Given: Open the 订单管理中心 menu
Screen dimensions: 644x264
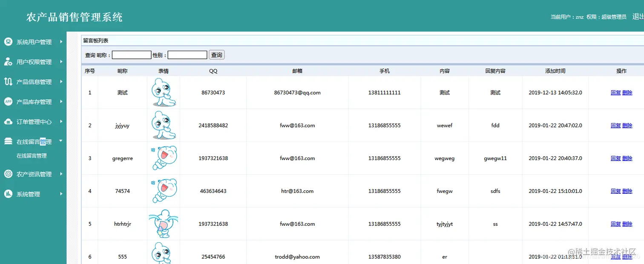Looking at the screenshot, I should (x=33, y=122).
